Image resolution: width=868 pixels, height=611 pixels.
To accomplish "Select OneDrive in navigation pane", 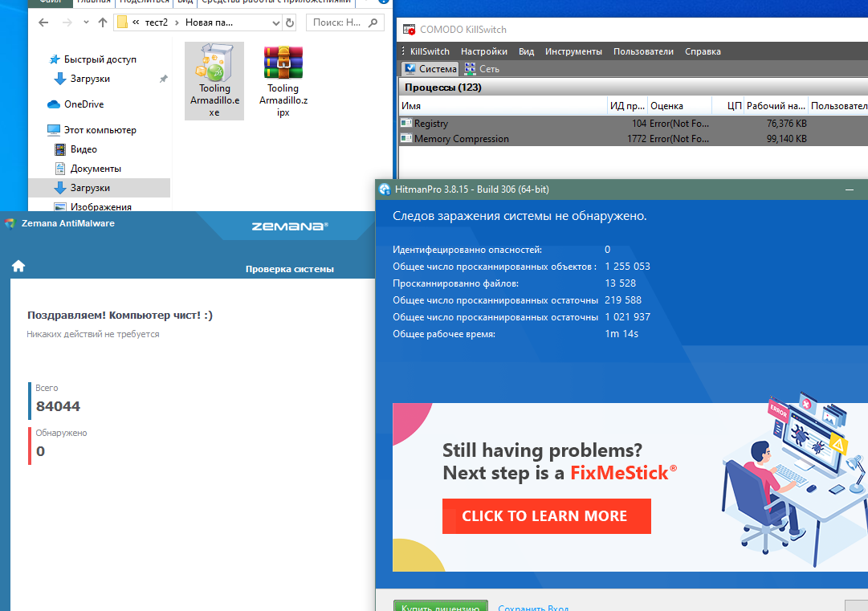I will (x=84, y=104).
